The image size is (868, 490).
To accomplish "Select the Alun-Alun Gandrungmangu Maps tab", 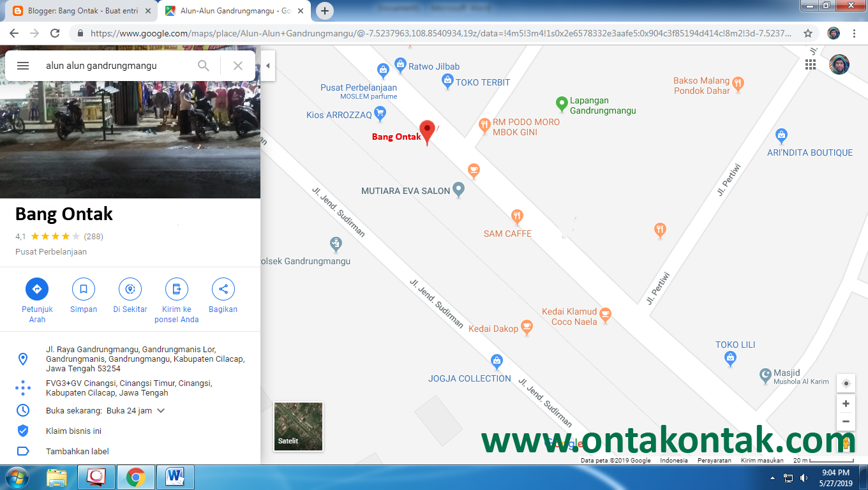I will [x=234, y=11].
